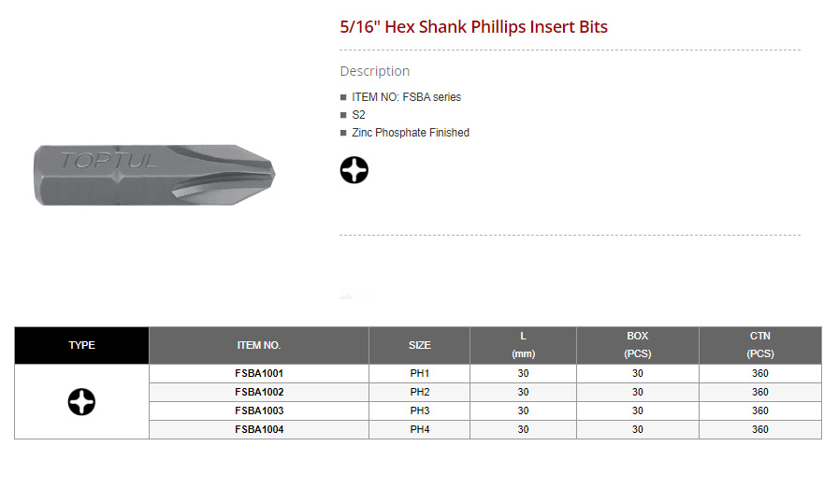Click the CTN (PCS) column header
Viewport: 838px width, 504px height.
[x=759, y=345]
